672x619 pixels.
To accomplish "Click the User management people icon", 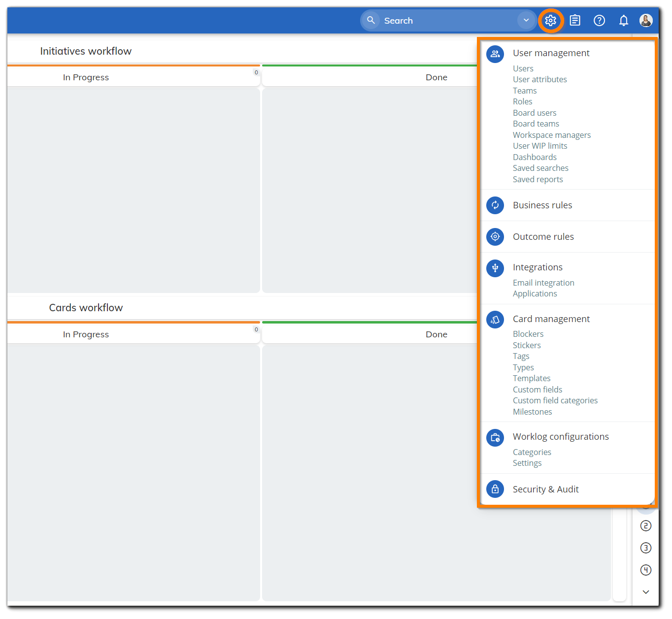I will coord(495,54).
